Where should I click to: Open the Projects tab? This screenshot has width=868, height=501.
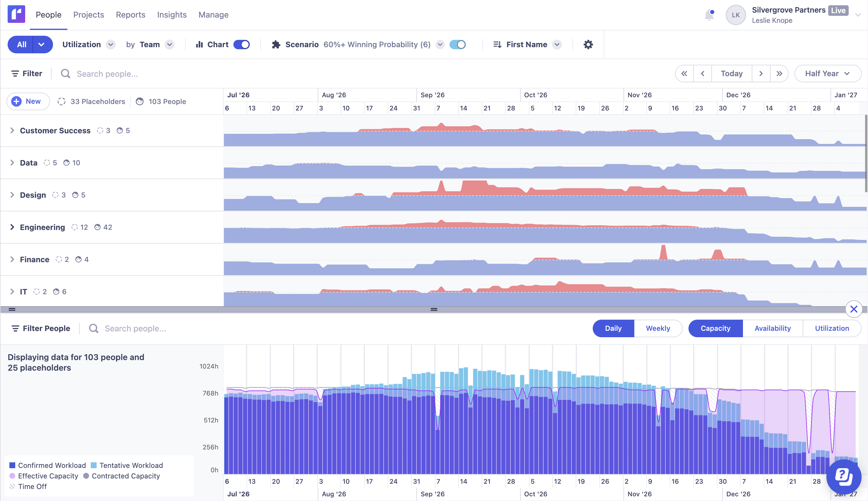(88, 15)
